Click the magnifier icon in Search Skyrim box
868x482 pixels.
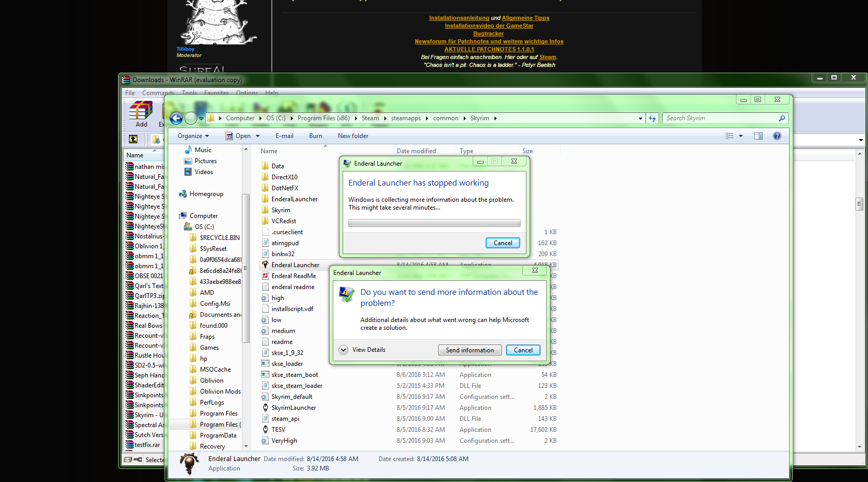click(x=782, y=118)
